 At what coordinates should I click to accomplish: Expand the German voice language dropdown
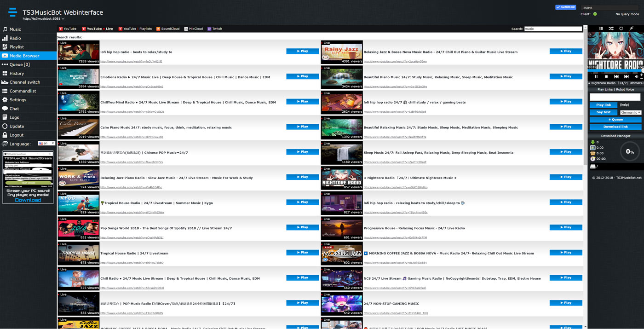tap(630, 112)
